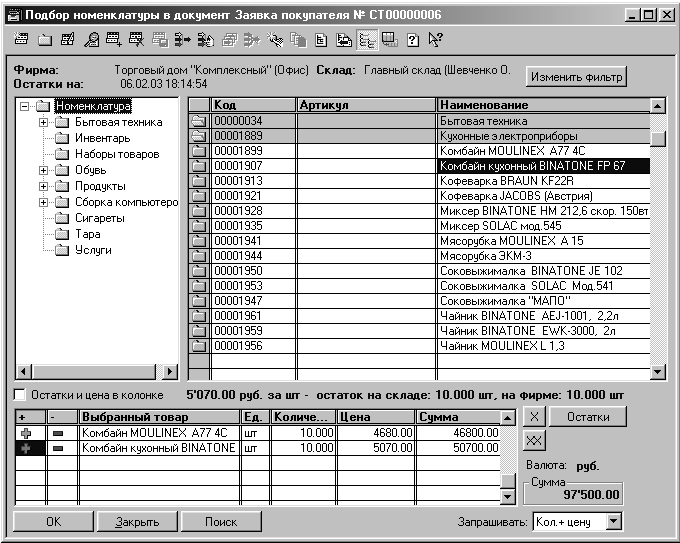Click the edit item toolbar icon
Viewport: 680px width, 543px height.
68,39
